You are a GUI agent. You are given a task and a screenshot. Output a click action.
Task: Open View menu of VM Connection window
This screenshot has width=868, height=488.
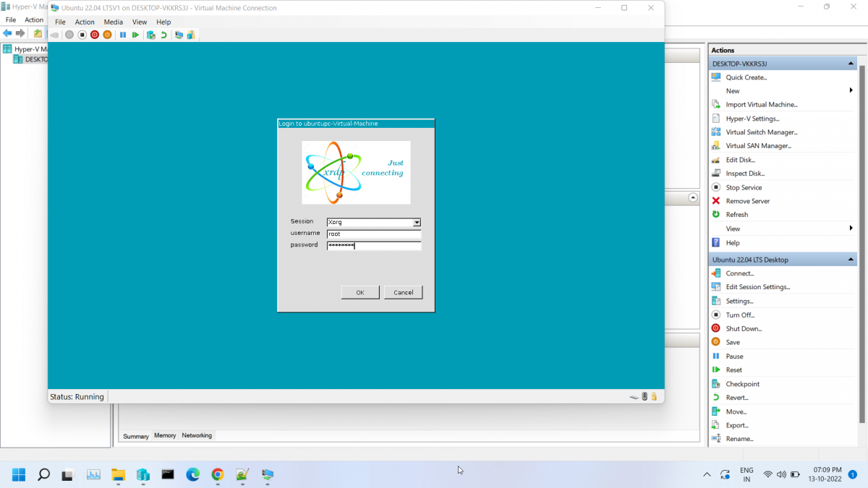(x=140, y=22)
